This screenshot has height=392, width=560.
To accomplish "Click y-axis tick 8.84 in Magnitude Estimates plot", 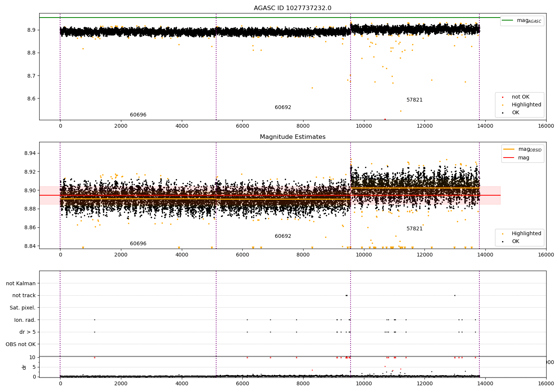I will [x=31, y=246].
